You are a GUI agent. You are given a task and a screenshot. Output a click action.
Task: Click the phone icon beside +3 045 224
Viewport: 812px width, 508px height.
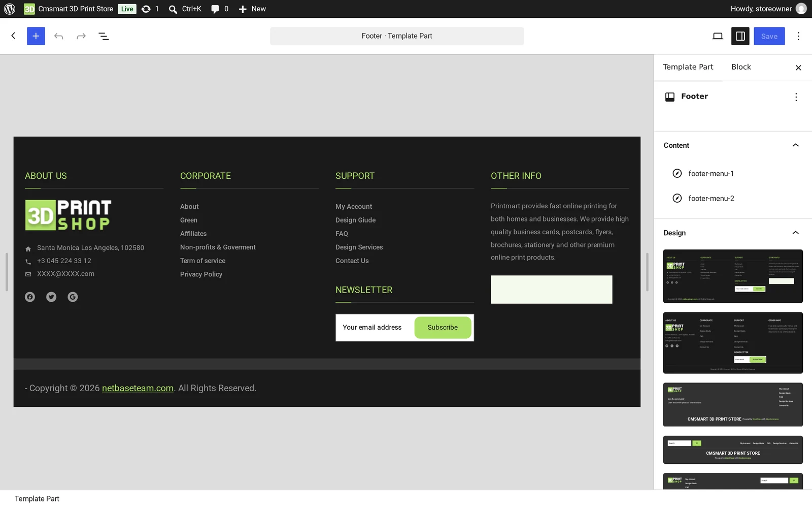pyautogui.click(x=28, y=262)
